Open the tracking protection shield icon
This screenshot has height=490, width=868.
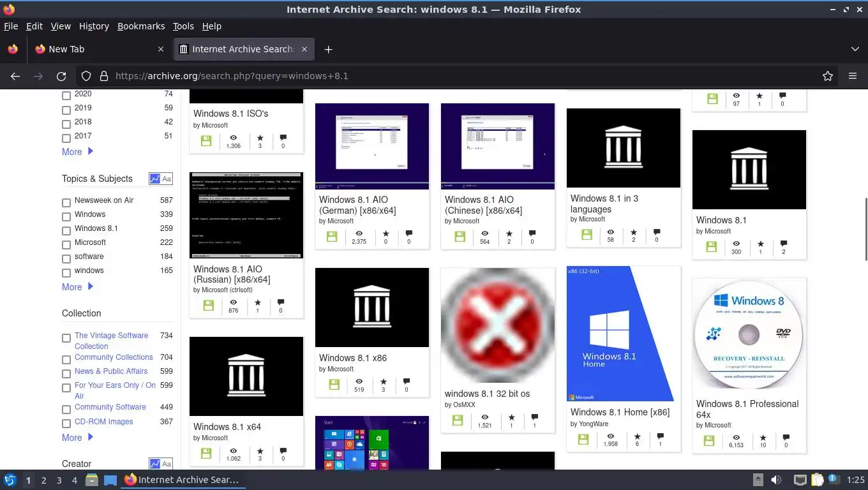[86, 76]
